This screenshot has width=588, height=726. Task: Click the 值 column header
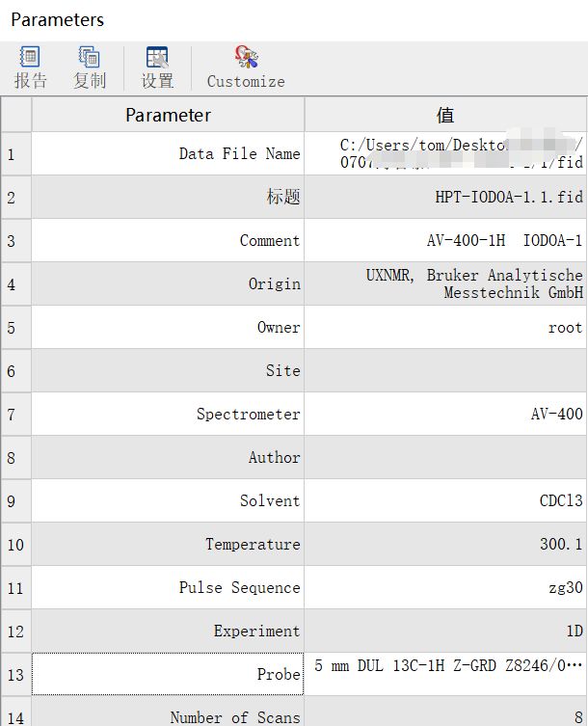445,115
